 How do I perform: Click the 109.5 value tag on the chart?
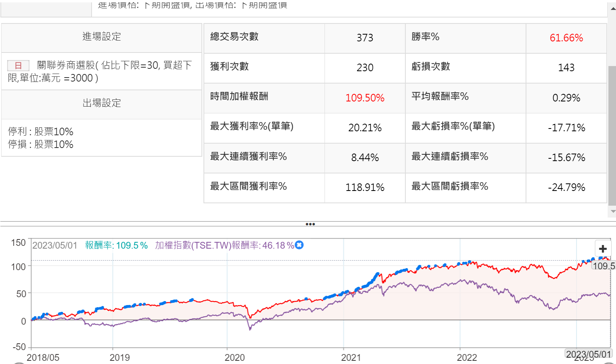coord(604,266)
